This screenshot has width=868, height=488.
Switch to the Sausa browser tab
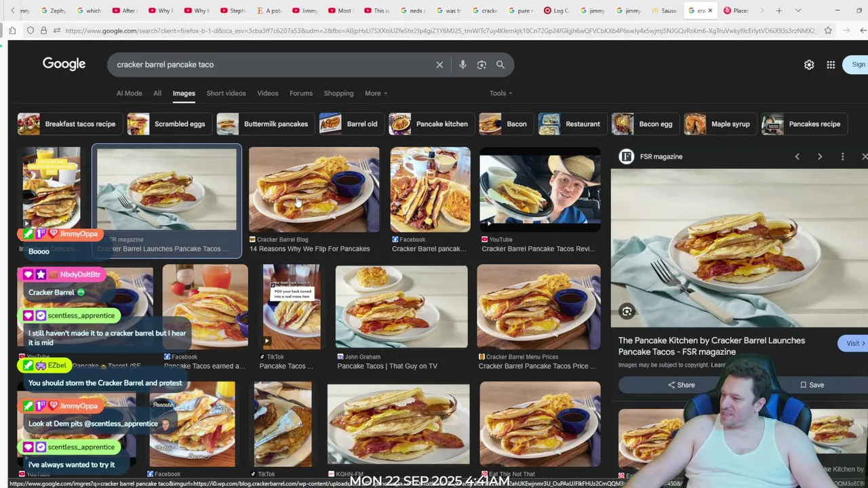[x=665, y=10]
